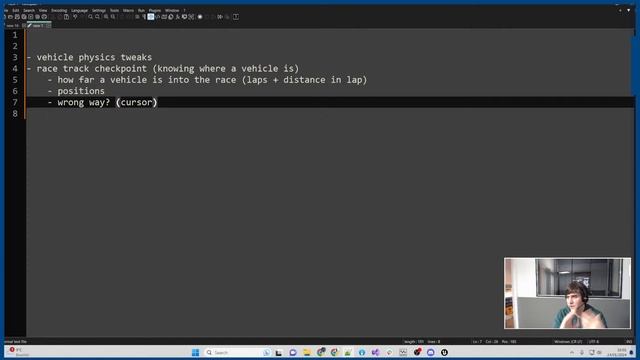Viewport: 640px width, 360px height.
Task: Click the Replace toolbar icon
Action: (x=97, y=17)
